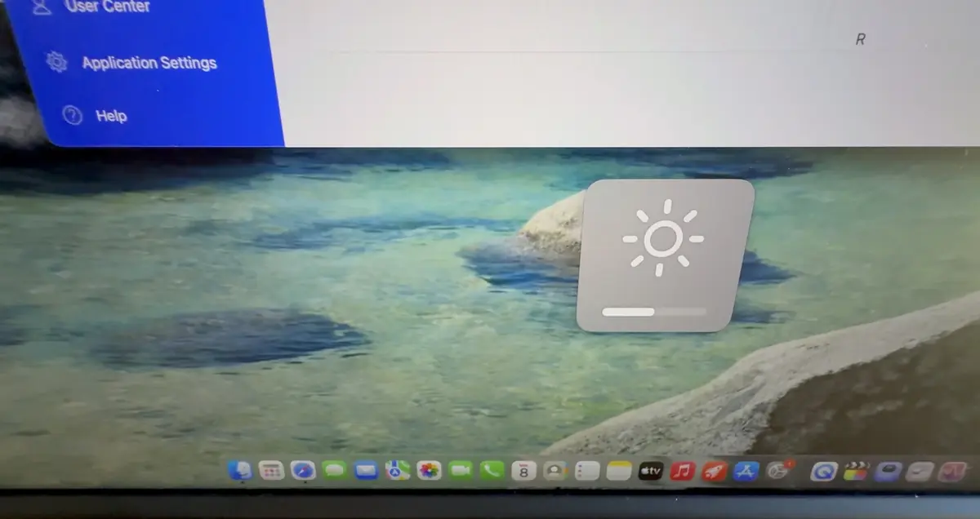The height and width of the screenshot is (519, 980).
Task: Open Application Settings in the blue sidebar
Action: (149, 63)
